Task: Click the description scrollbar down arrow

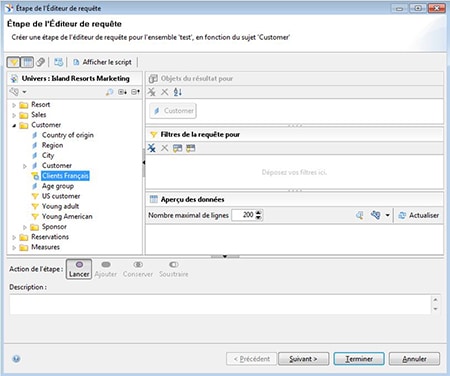Action: coord(435,309)
